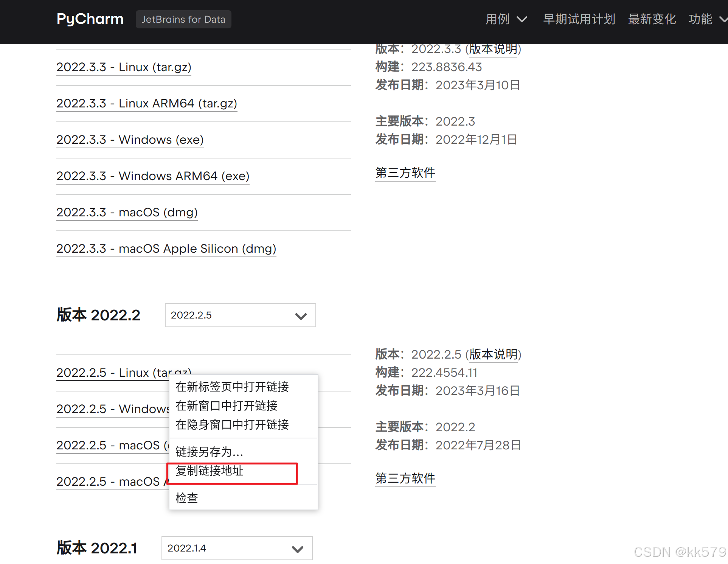728x564 pixels.
Task: Open the JetBrains for Data badge
Action: (183, 19)
